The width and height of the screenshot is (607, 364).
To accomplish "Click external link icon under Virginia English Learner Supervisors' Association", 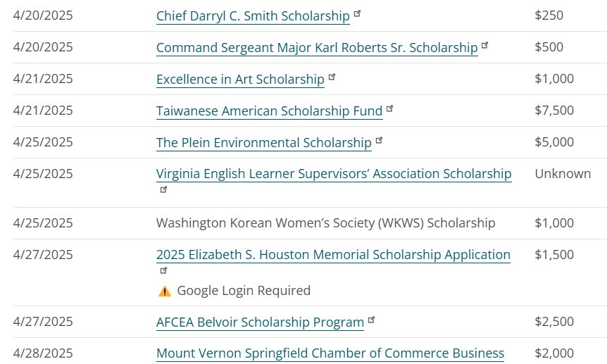I will tap(163, 190).
